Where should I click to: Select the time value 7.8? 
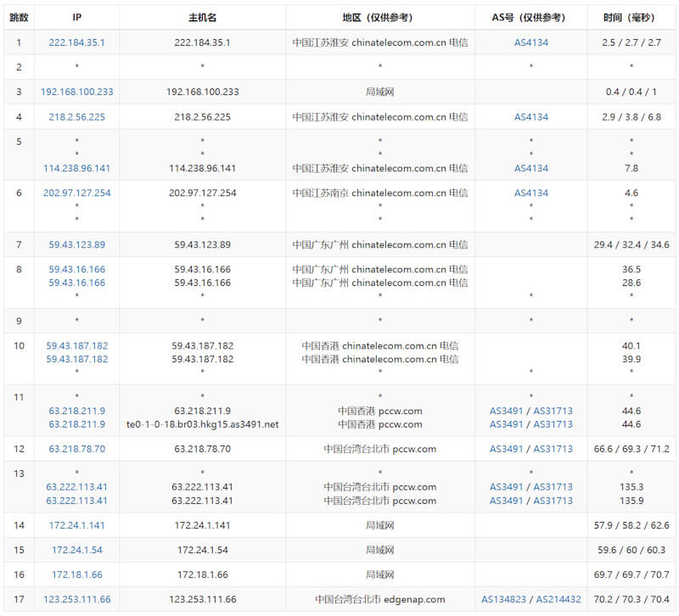(631, 168)
